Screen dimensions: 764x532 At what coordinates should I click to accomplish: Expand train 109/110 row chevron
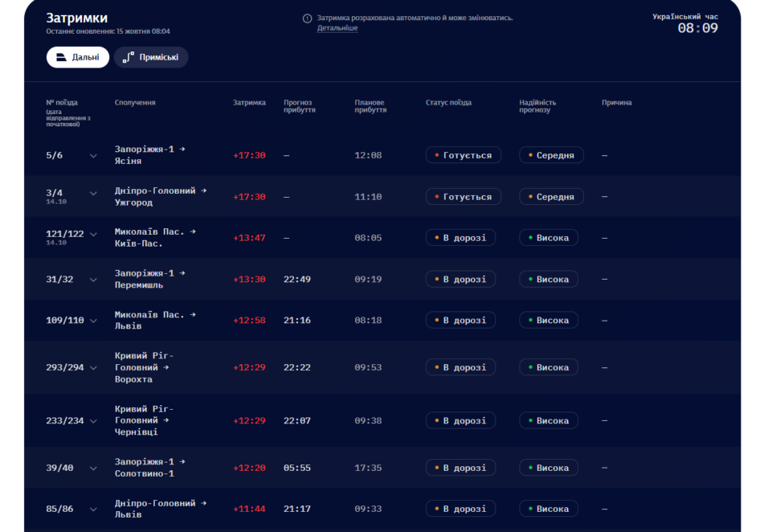click(93, 321)
